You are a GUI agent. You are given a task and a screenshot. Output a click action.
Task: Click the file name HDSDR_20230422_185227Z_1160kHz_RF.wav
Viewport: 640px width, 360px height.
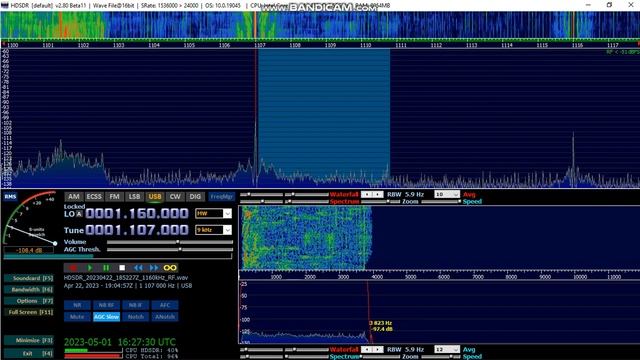[x=126, y=278]
